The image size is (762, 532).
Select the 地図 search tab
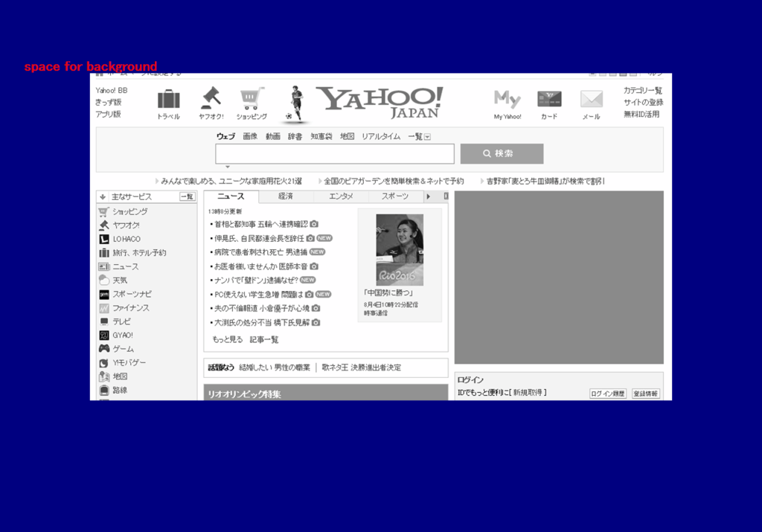347,136
